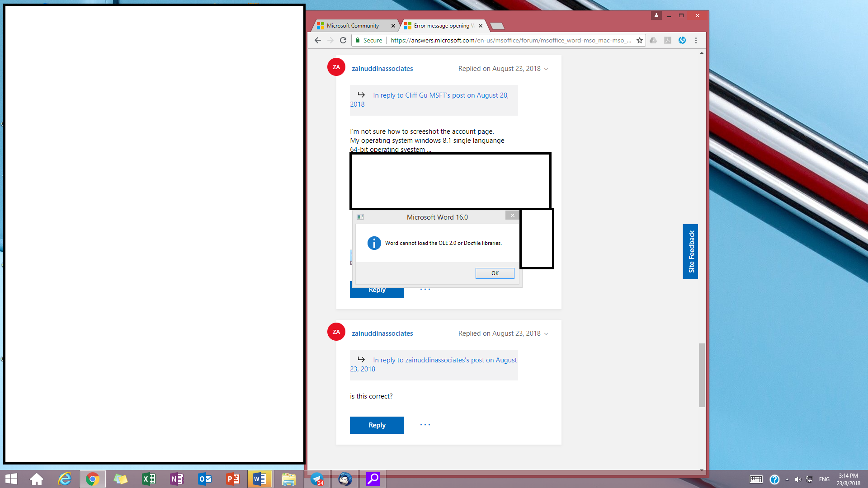This screenshot has width=868, height=488.
Task: Click OK to dismiss Word error dialog
Action: (495, 273)
